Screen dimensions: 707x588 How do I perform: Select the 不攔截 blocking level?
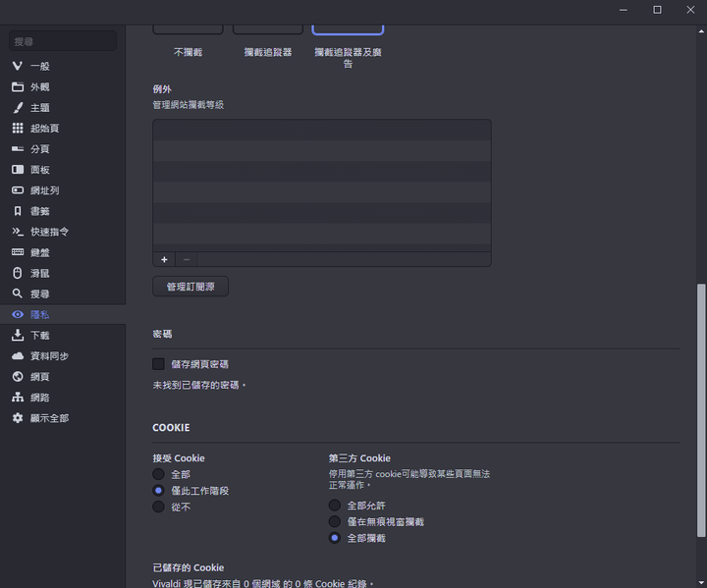[x=188, y=52]
